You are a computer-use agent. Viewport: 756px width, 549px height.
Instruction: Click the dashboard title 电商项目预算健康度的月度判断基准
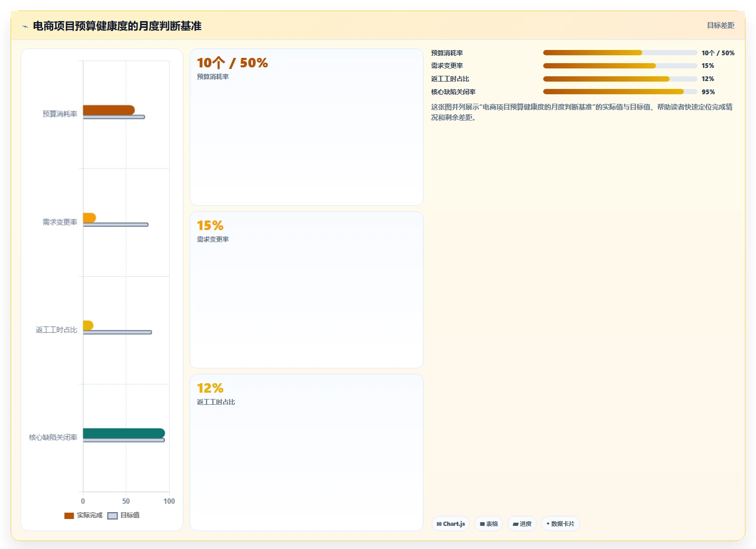[x=117, y=26]
